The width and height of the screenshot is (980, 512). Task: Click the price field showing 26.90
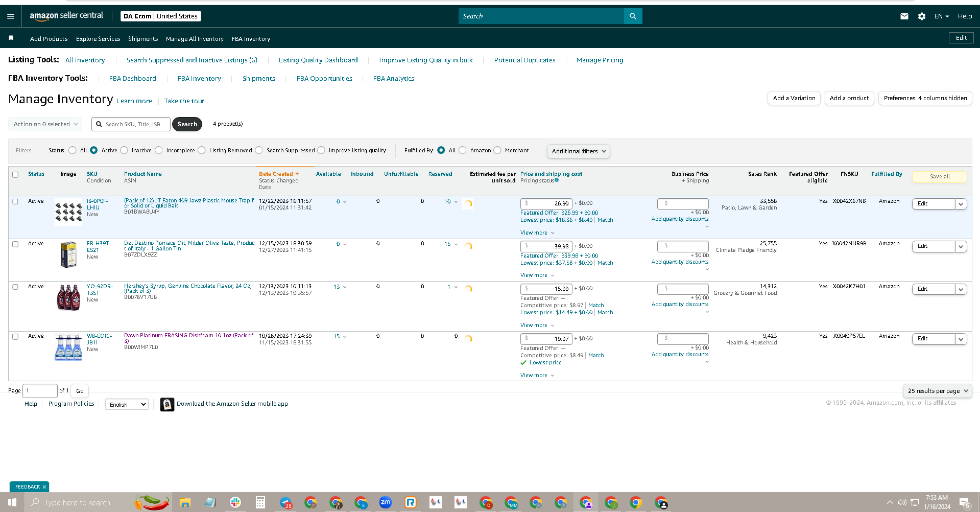(x=546, y=203)
